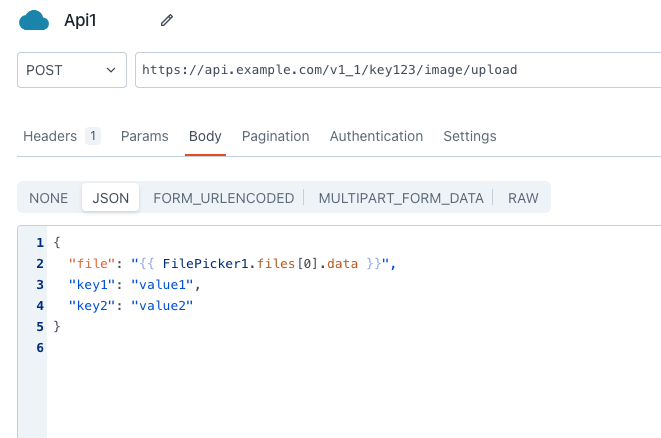
Task: Select NONE as the body type
Action: pyautogui.click(x=49, y=198)
